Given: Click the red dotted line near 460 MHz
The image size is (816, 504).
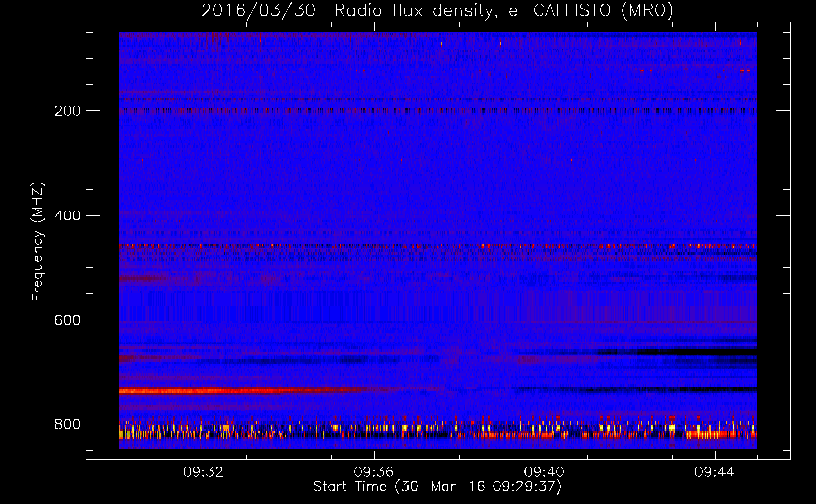Looking at the screenshot, I should point(438,246).
